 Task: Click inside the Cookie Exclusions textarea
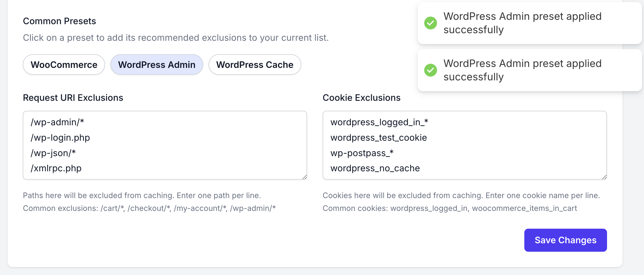[465, 145]
